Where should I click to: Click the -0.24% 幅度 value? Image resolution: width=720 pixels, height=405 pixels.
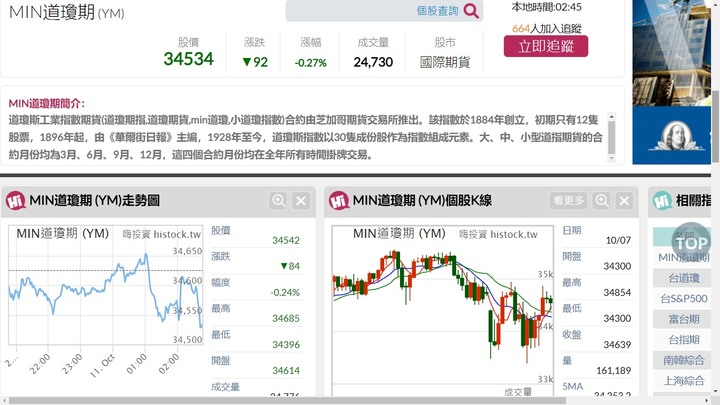point(285,292)
